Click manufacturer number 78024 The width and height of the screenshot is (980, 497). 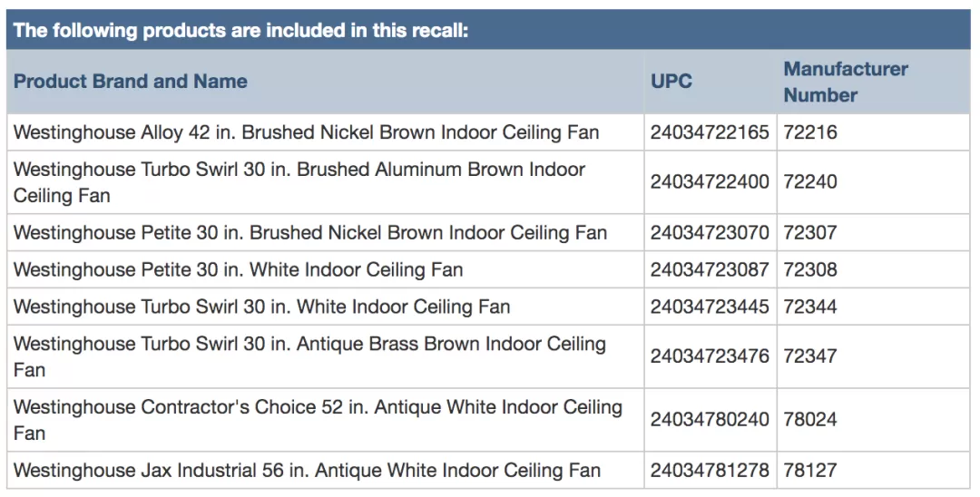click(810, 419)
